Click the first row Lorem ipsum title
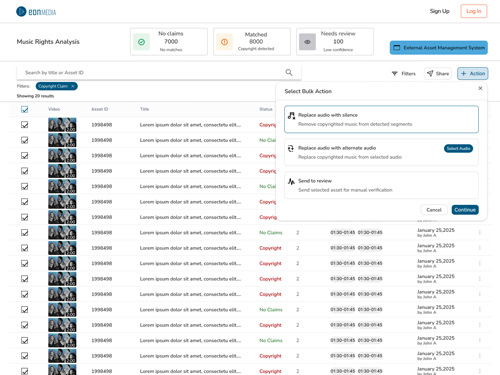This screenshot has width=500, height=375. pyautogui.click(x=190, y=125)
